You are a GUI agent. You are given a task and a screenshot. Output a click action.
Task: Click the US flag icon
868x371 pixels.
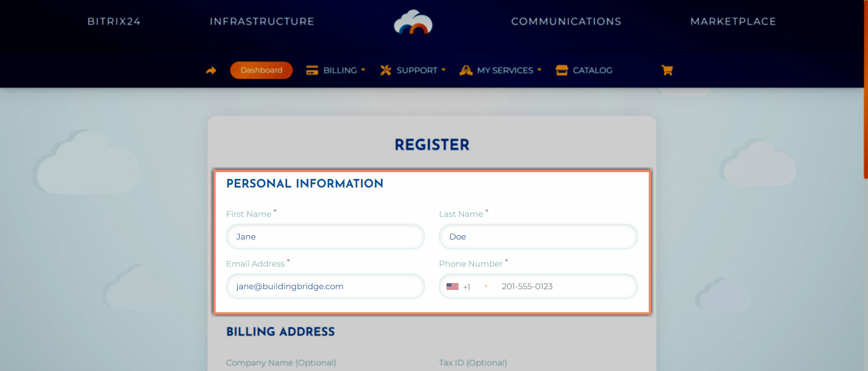[452, 286]
